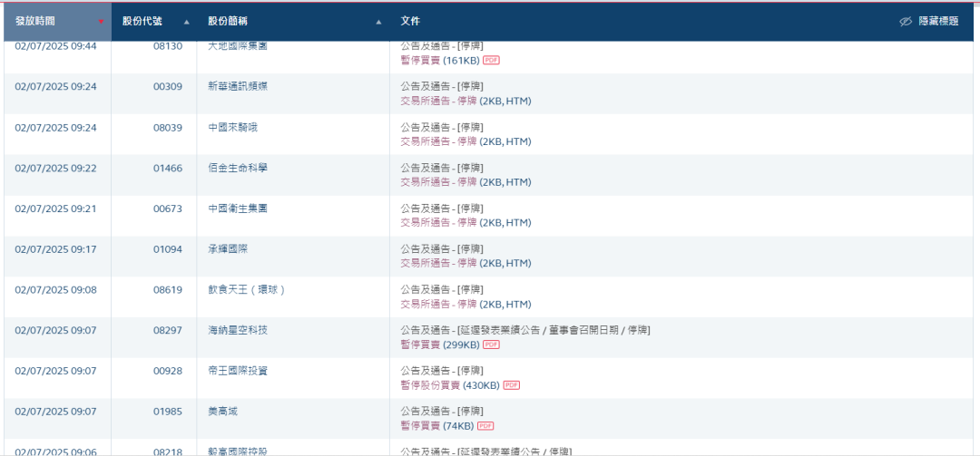980x456 pixels.
Task: Click stock code 01094
Action: coord(168,248)
